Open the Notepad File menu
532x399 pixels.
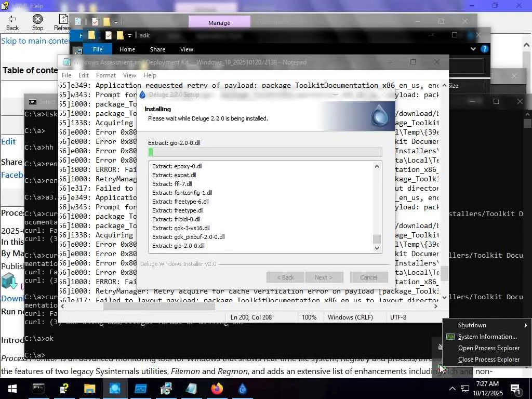tap(66, 75)
